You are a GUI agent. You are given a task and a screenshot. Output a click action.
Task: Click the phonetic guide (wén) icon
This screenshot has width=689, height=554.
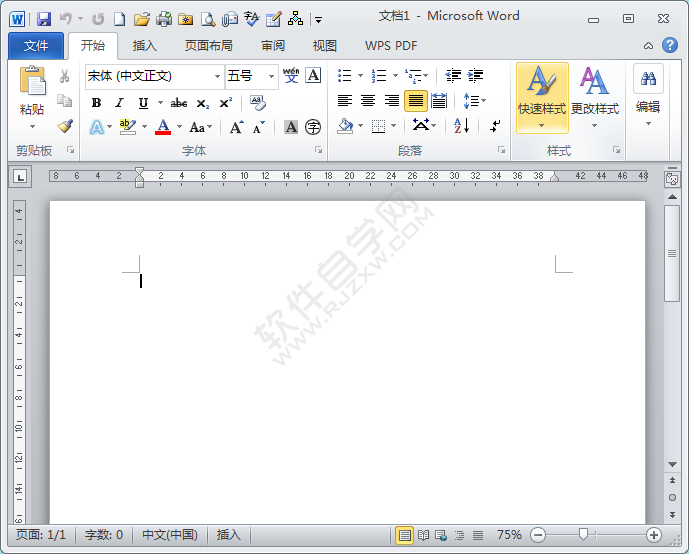tap(291, 75)
